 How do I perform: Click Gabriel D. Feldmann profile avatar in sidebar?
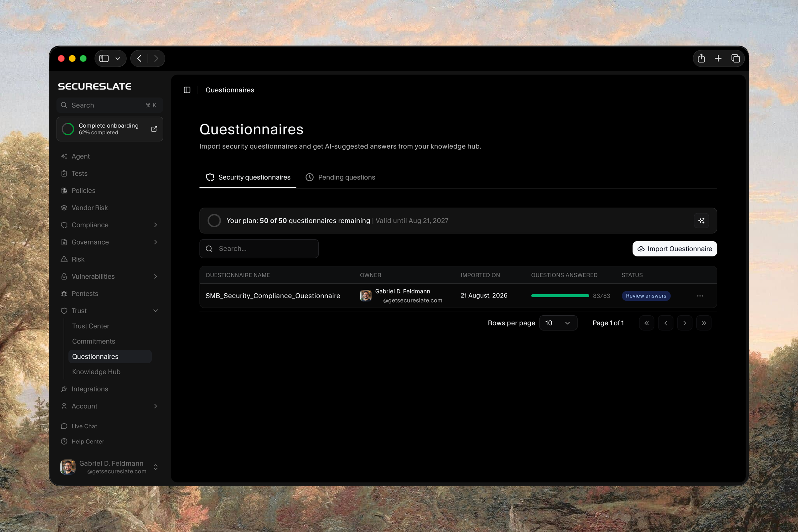click(67, 467)
